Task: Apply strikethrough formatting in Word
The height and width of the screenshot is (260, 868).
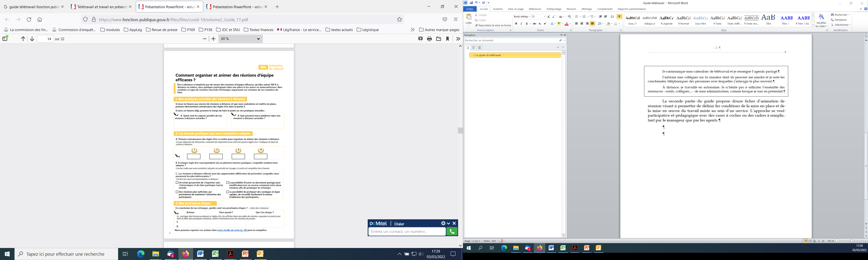Action: (x=534, y=24)
